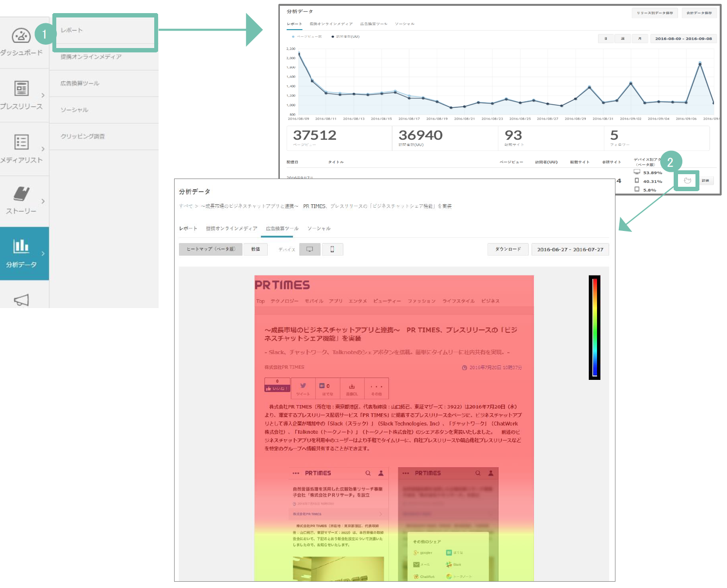Click the heatmap color scale bar
Viewport: 727px width, 588px height.
(x=595, y=327)
